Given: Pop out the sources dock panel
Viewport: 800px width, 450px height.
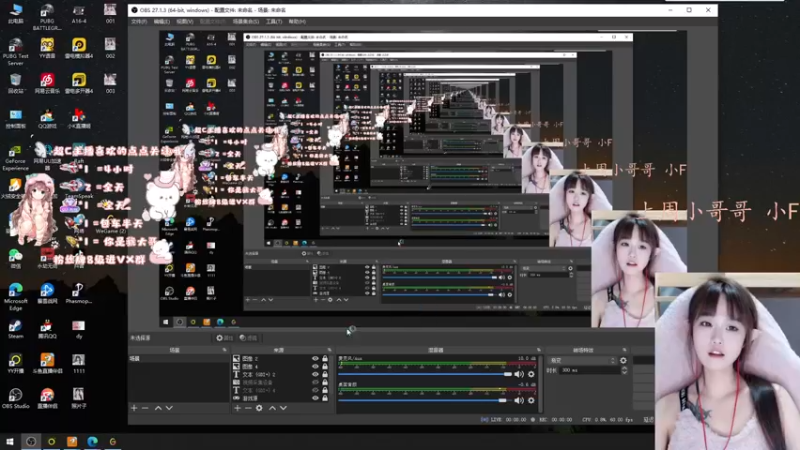Looking at the screenshot, I should pyautogui.click(x=329, y=350).
